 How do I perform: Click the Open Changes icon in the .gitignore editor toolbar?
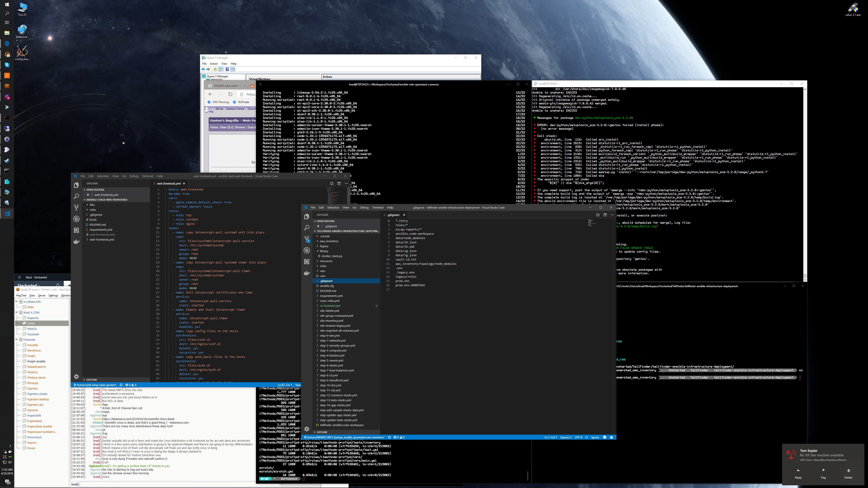click(598, 215)
